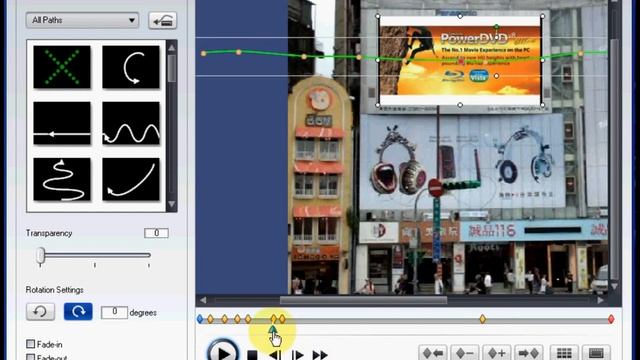
Task: Select the green X-shaped path thumbnail
Action: [62, 67]
